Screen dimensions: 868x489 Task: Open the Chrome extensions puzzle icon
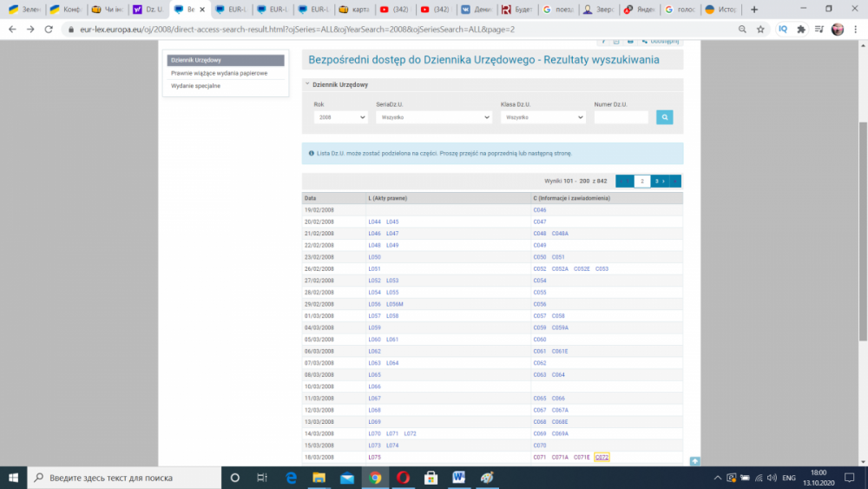(800, 29)
